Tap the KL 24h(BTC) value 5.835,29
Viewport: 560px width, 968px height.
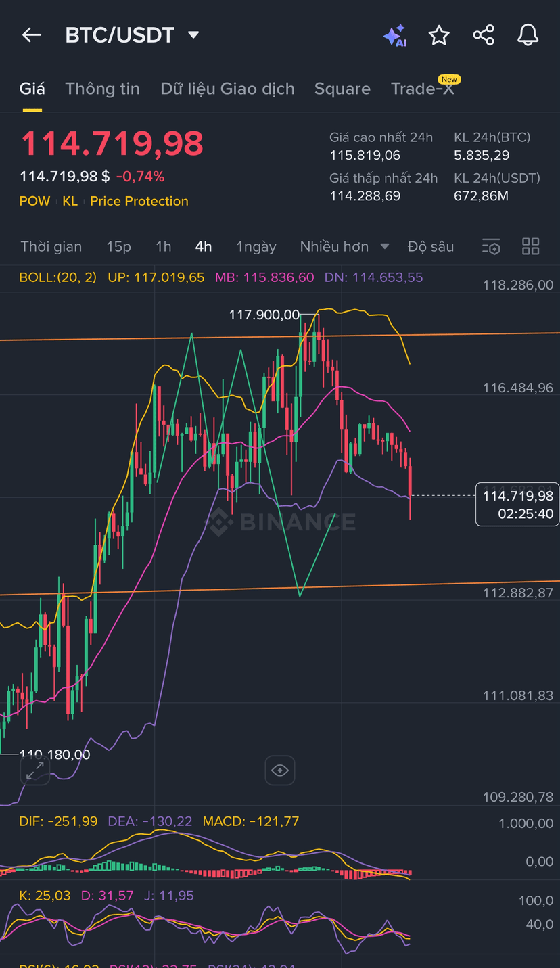(x=482, y=156)
